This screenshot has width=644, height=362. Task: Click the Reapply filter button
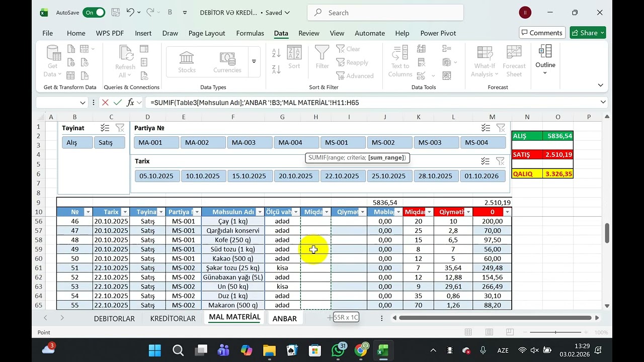[352, 62]
